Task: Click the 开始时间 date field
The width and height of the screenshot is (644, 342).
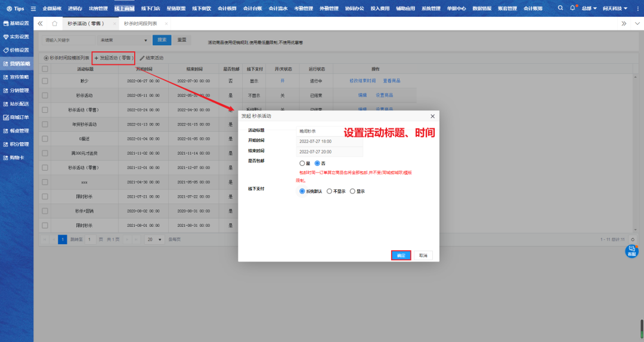Action: click(329, 141)
